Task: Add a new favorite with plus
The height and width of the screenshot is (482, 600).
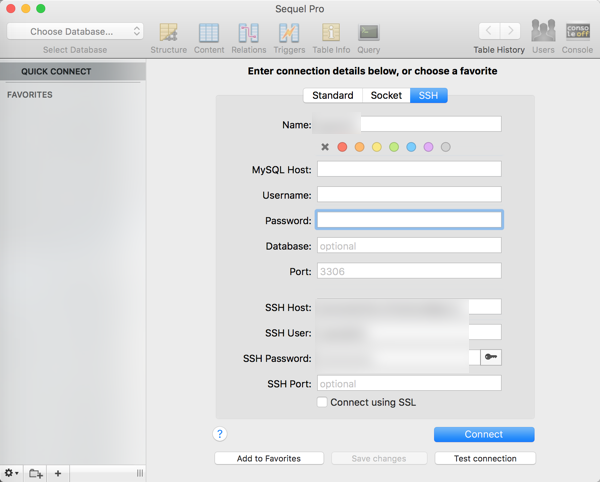Action: pyautogui.click(x=58, y=473)
